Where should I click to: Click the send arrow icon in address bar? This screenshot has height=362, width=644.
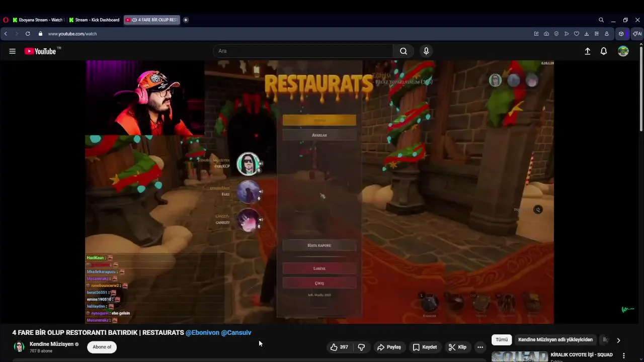coord(567,34)
